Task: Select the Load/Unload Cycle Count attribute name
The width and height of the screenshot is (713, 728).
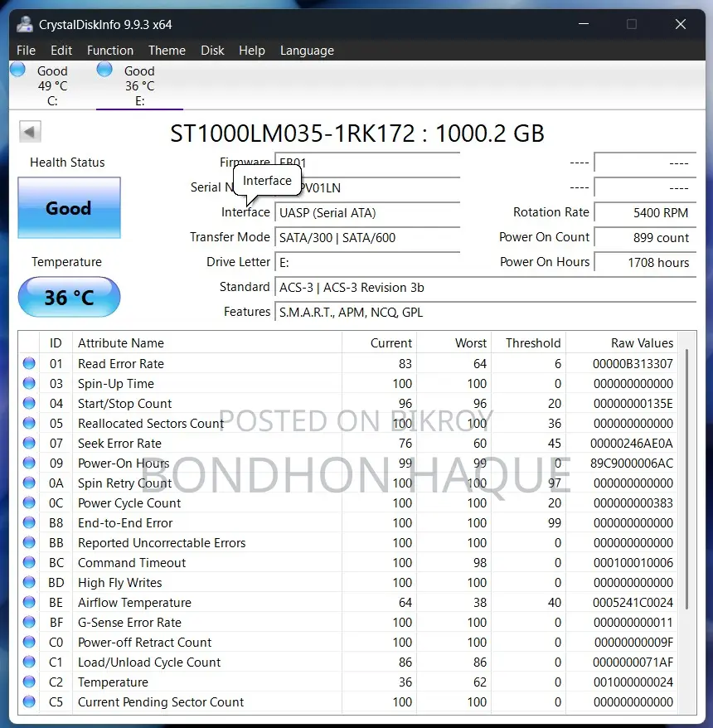Action: pyautogui.click(x=149, y=662)
